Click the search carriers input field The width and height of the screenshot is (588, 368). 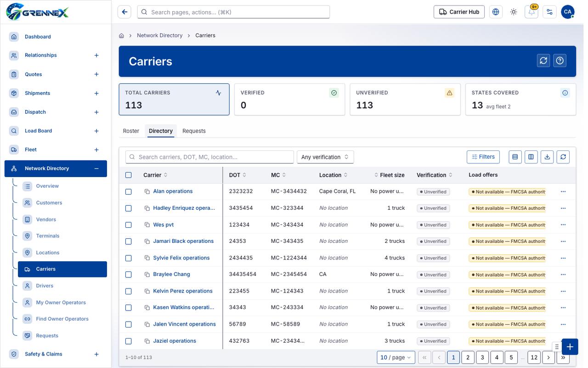point(209,157)
